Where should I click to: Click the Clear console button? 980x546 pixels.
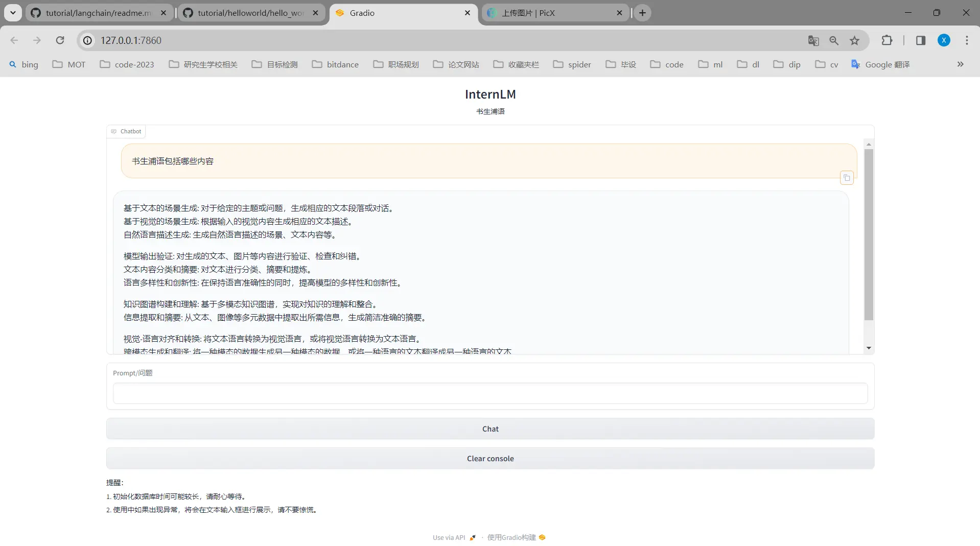tap(490, 459)
